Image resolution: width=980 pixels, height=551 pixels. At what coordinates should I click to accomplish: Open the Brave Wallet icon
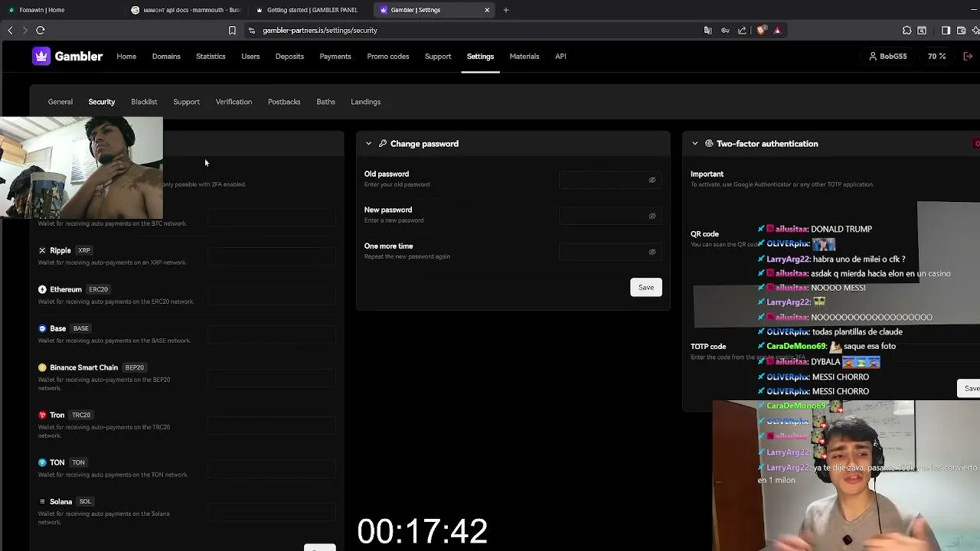click(x=962, y=31)
